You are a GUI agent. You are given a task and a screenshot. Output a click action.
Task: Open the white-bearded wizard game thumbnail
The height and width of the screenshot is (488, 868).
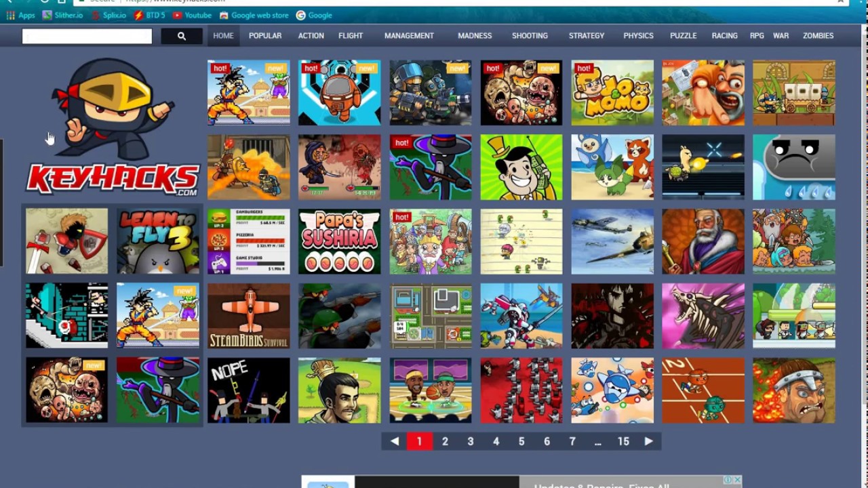[x=703, y=241]
